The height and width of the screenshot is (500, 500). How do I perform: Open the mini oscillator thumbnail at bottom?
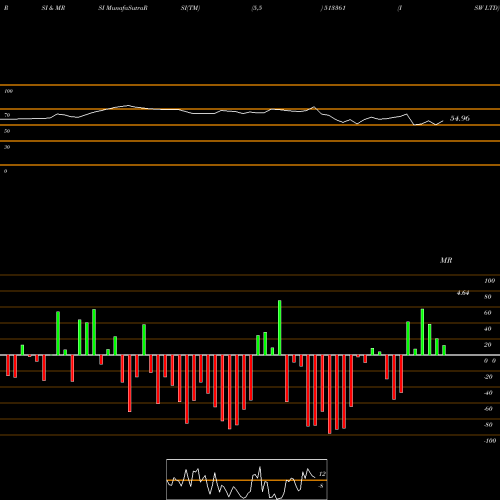247,479
